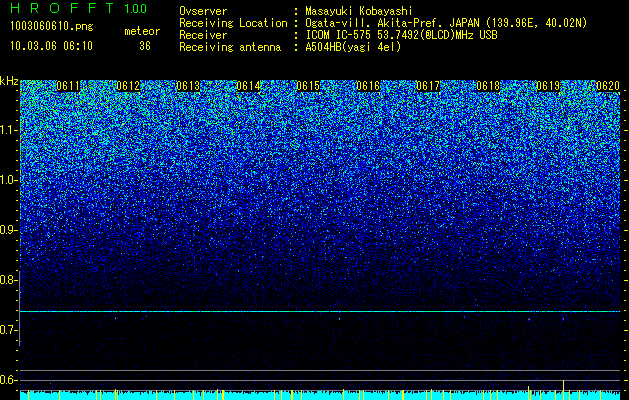This screenshot has height=400, width=629.
Task: Click the 0.7 frequency axis label
Action: 9,330
